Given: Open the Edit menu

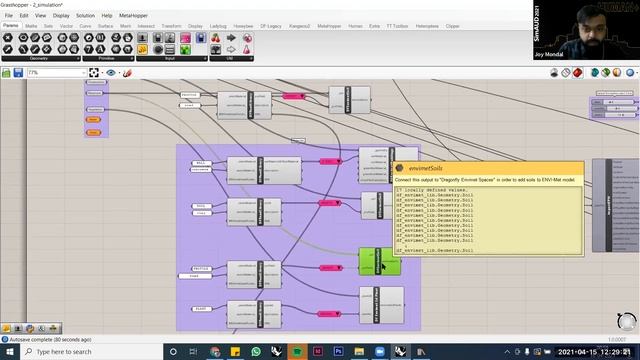Looking at the screenshot, I should (24, 16).
